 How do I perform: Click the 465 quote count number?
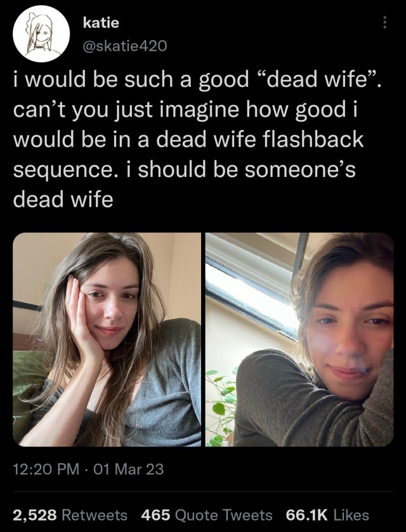[155, 515]
